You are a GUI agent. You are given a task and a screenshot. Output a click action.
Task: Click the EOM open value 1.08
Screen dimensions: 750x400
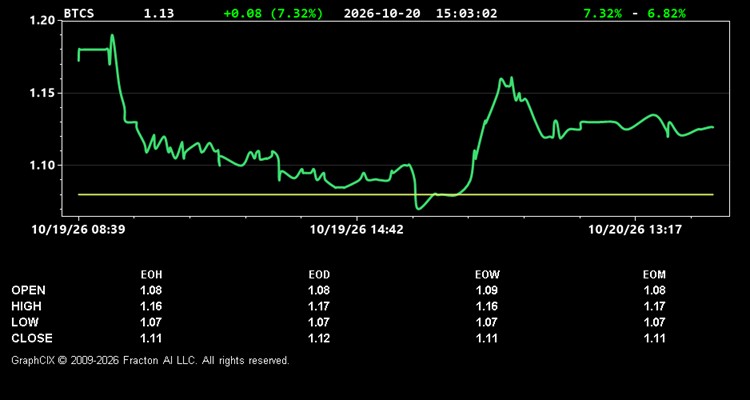tap(654, 290)
